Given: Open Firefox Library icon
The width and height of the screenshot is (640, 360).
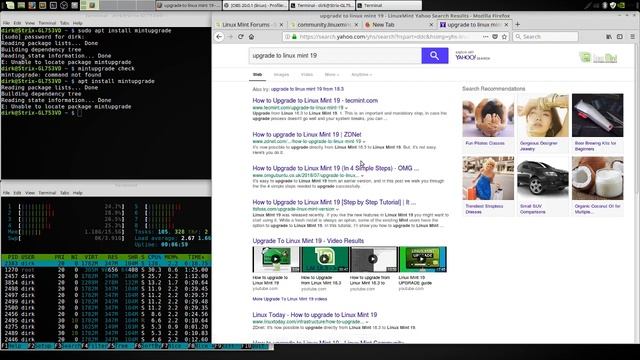Looking at the screenshot, I should pyautogui.click(x=609, y=37).
